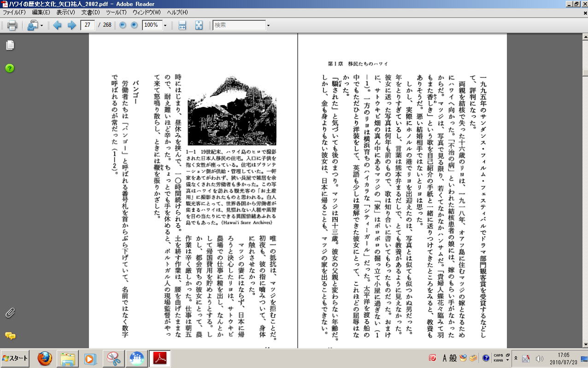Go to next page with right arrow

(71, 25)
